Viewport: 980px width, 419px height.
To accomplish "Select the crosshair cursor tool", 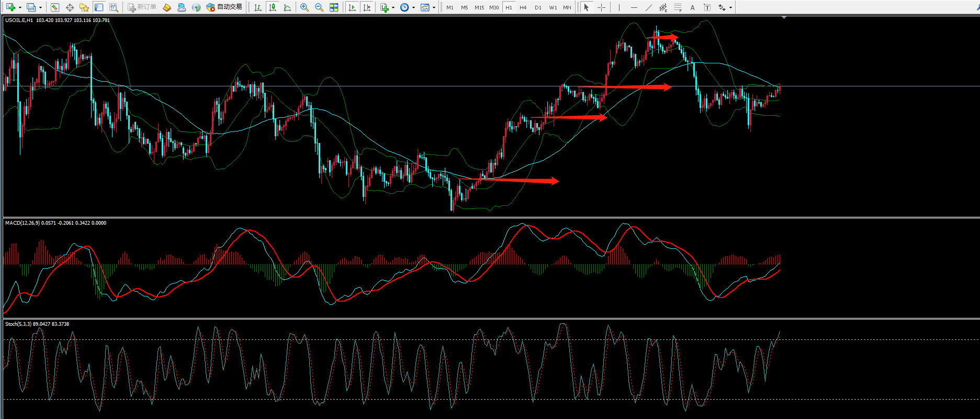I will [x=601, y=7].
